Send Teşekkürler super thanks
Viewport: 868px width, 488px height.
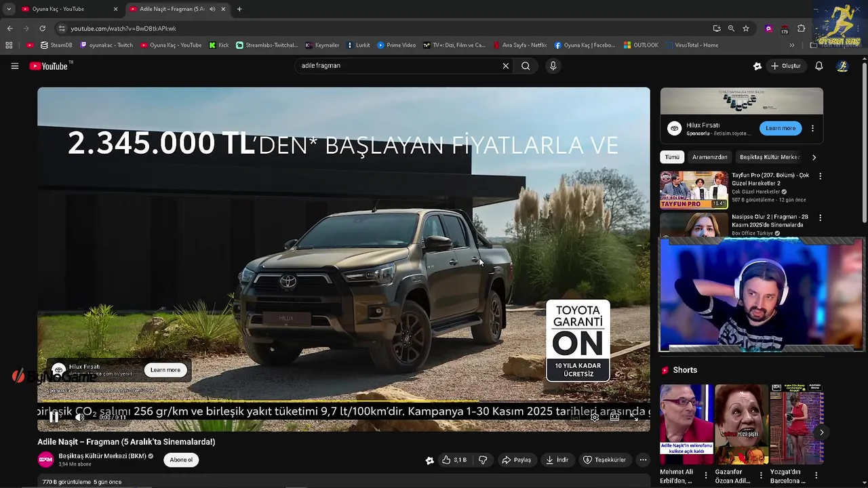pyautogui.click(x=604, y=460)
